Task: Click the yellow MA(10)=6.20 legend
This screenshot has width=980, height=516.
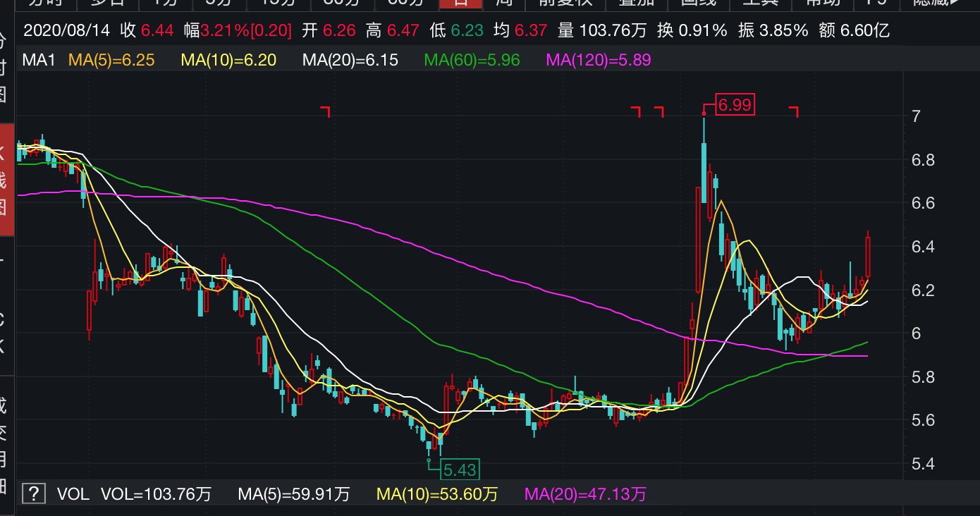Action: [228, 60]
